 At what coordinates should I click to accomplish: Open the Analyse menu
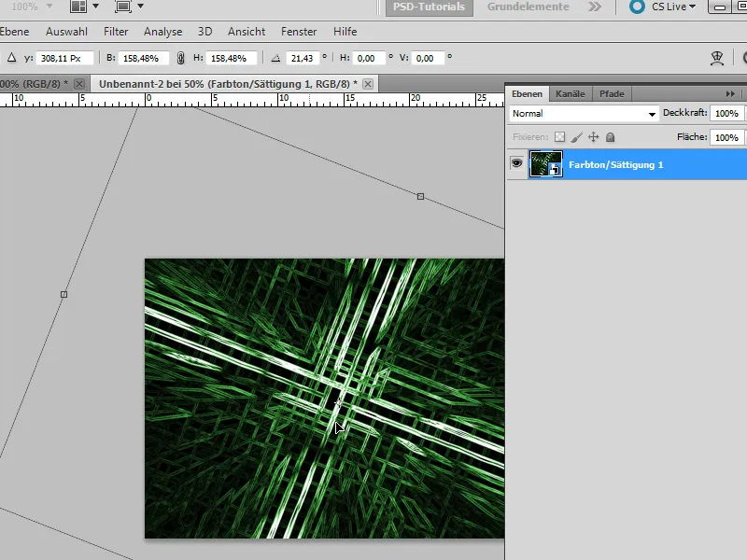point(162,32)
